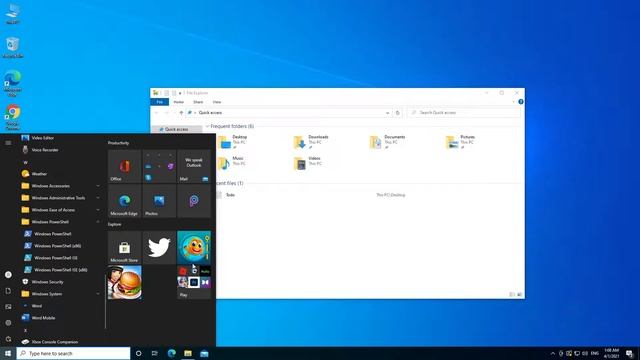The width and height of the screenshot is (640, 360).
Task: Collapse the Frequent folders section
Action: pyautogui.click(x=207, y=127)
